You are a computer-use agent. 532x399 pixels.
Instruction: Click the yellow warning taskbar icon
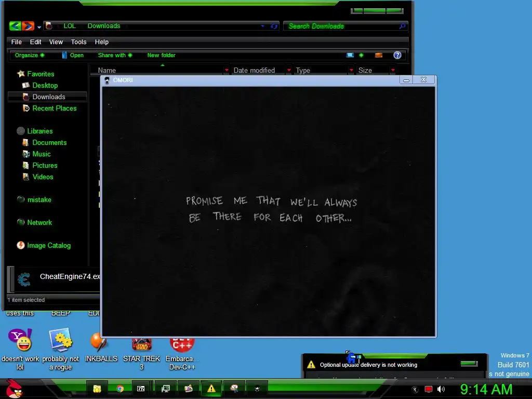click(x=211, y=389)
